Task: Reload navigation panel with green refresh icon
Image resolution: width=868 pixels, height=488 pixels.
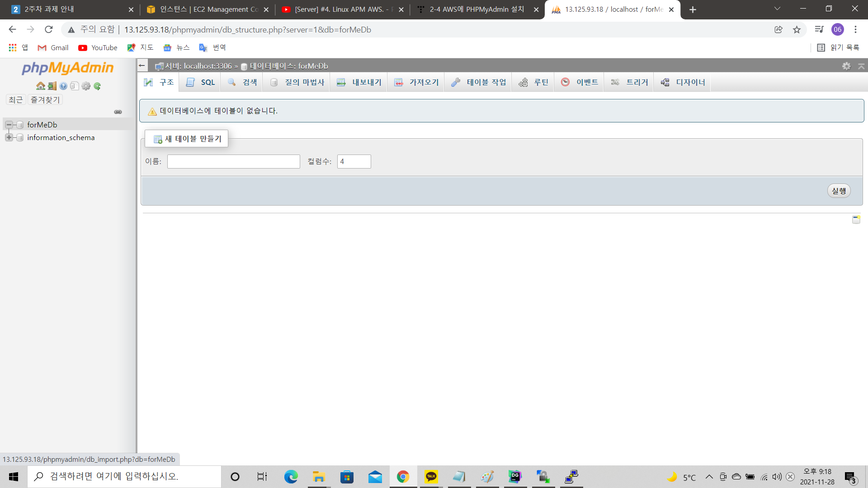Action: pos(97,86)
